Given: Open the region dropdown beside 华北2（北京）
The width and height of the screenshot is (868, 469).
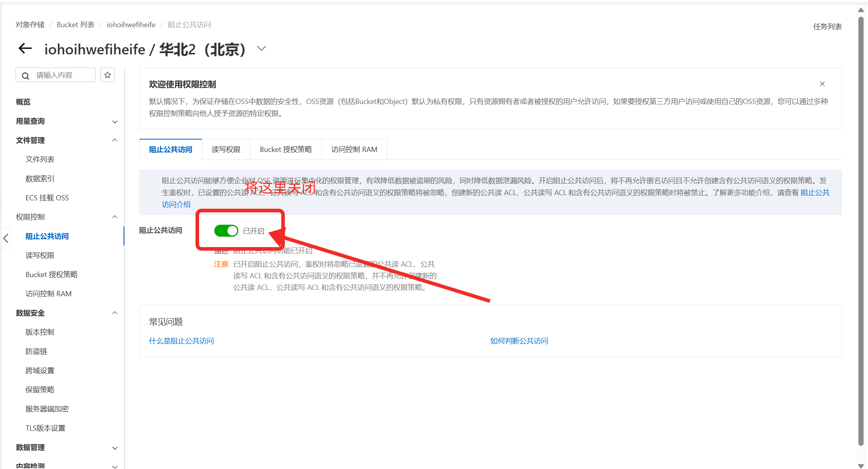Looking at the screenshot, I should click(x=261, y=48).
